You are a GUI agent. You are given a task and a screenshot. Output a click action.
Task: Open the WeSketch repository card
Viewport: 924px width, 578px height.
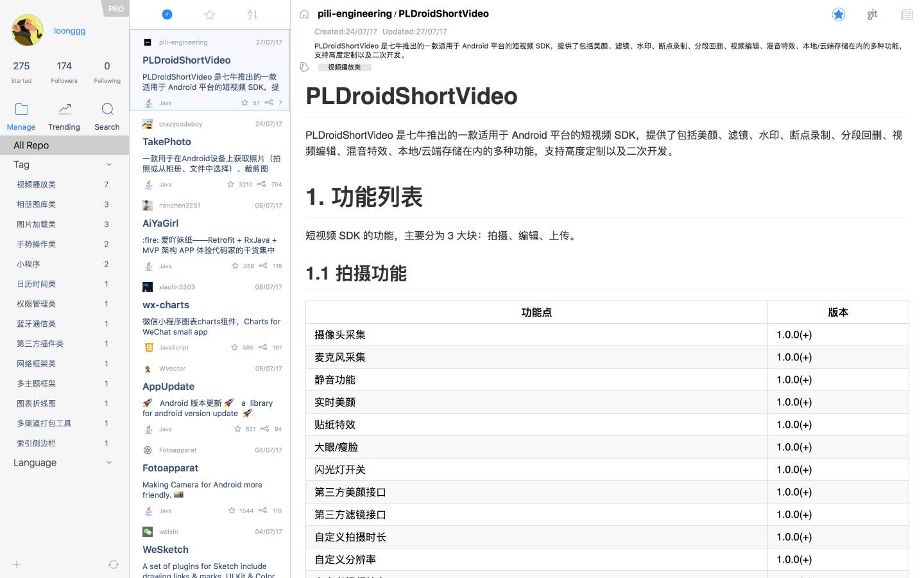pos(210,549)
